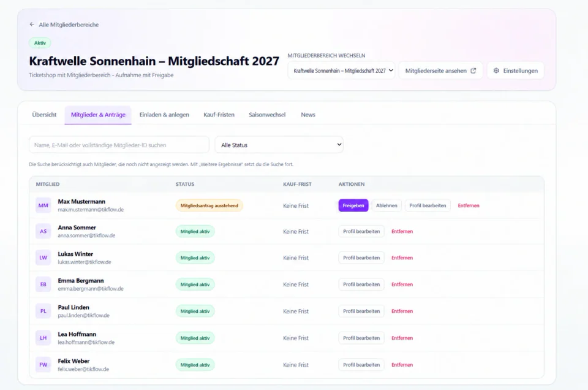Image resolution: width=588 pixels, height=390 pixels.
Task: Click the MITGLIED column header
Action: (48, 184)
